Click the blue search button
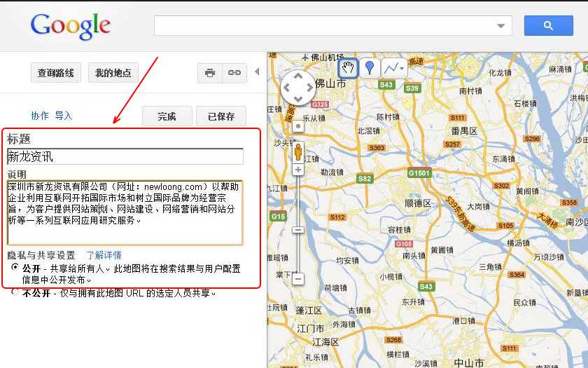588x368 pixels. point(548,25)
